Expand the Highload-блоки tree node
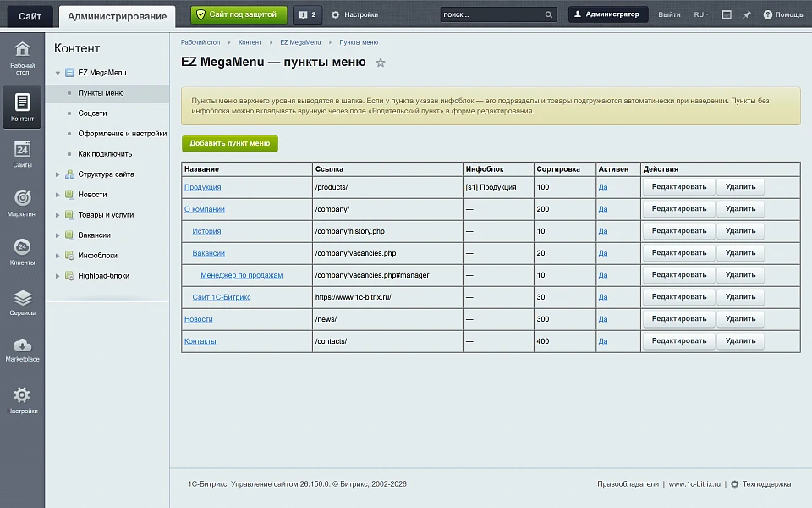Screen dimensions: 812x508 (58, 276)
